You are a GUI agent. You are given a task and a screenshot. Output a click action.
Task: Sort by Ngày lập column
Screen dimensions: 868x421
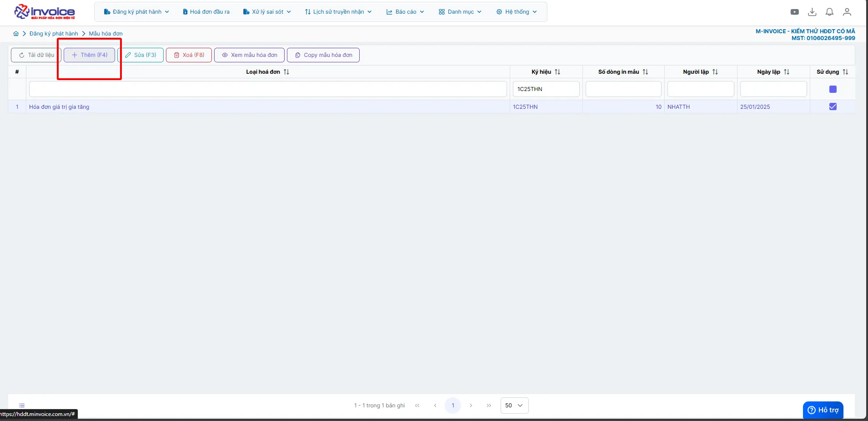point(787,72)
